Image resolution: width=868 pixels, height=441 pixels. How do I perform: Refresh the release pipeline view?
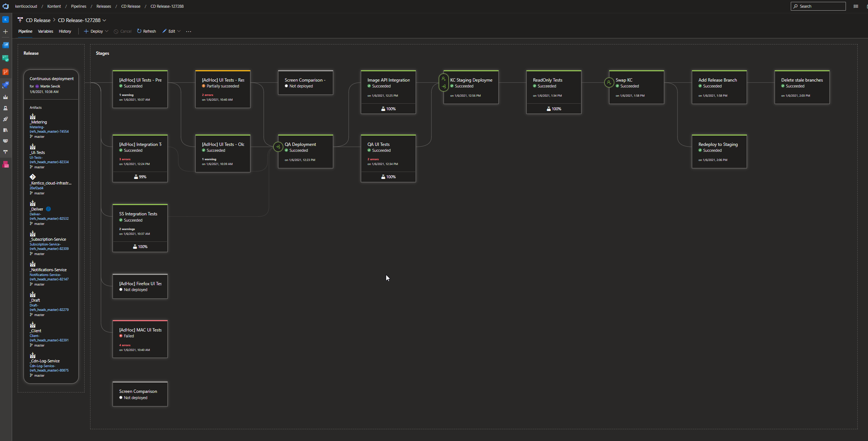tap(146, 31)
